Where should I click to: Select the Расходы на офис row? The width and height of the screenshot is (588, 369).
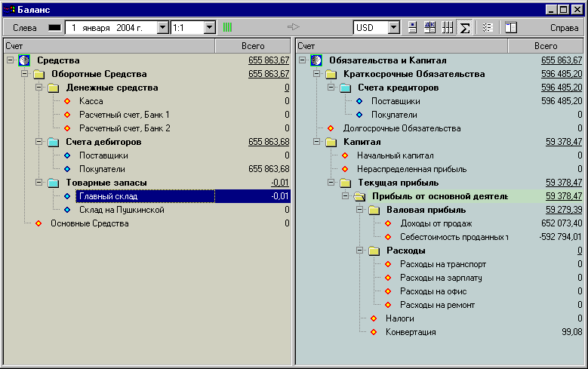pos(433,291)
